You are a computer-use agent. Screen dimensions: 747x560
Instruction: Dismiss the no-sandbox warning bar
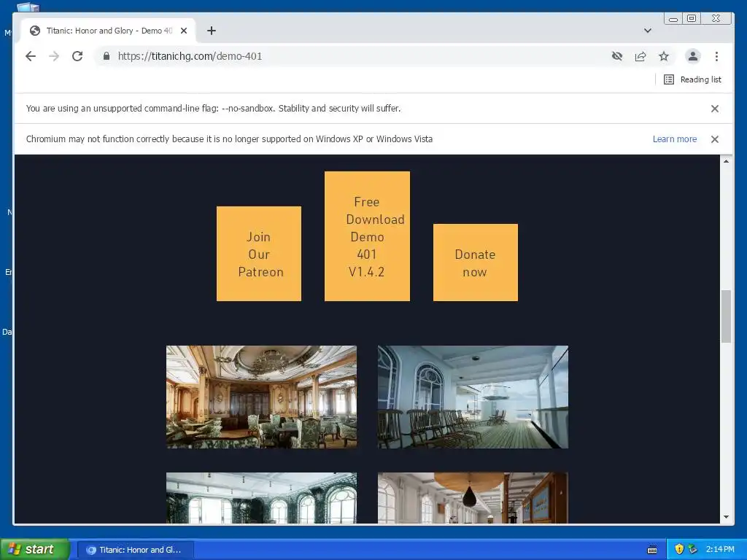pos(715,109)
